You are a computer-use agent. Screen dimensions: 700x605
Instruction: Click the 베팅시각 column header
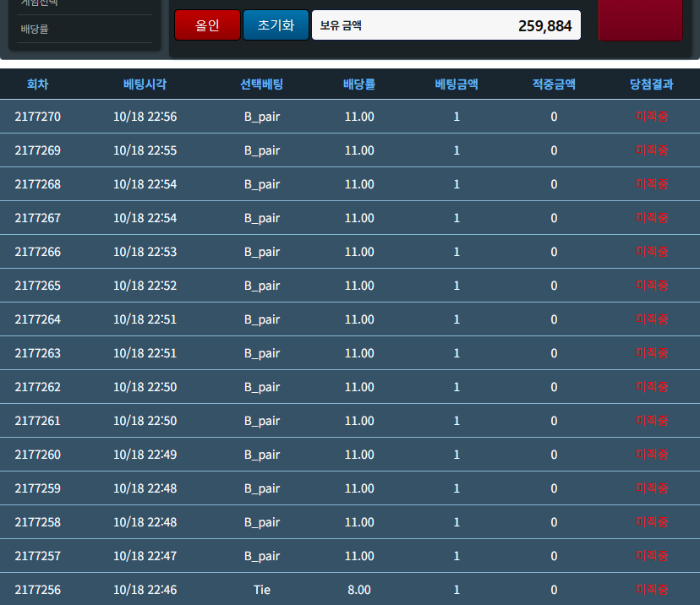[145, 84]
